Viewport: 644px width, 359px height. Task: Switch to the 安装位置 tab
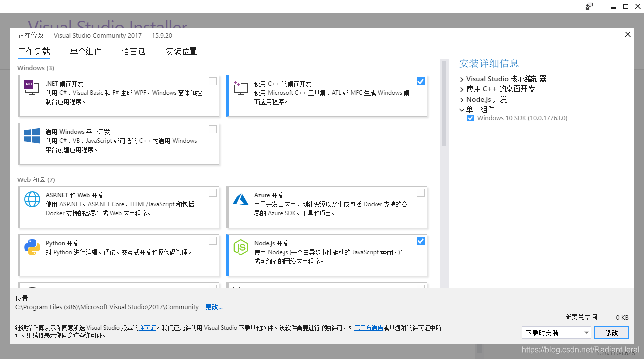click(181, 51)
